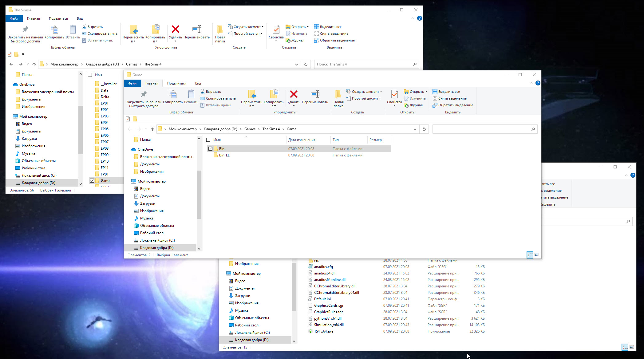Click Copy icon in The Sims 4 window ribbon

[x=54, y=29]
